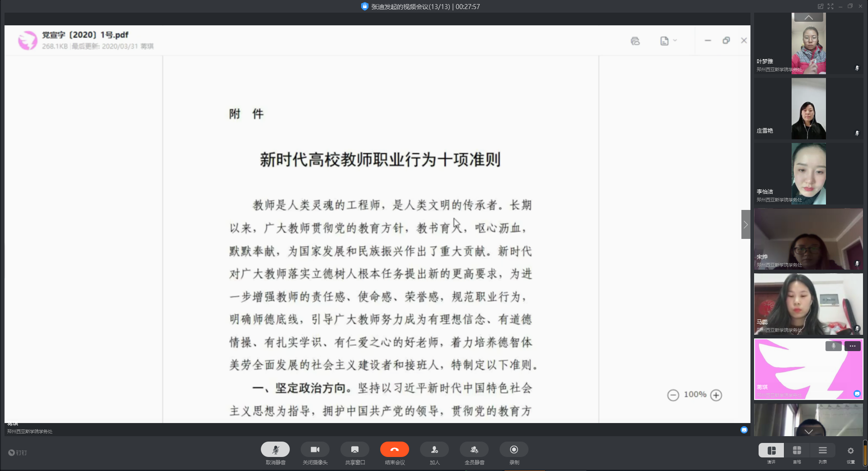The height and width of the screenshot is (471, 868).
Task: Click the microphone button on 蒋琪 tile
Action: tap(833, 346)
